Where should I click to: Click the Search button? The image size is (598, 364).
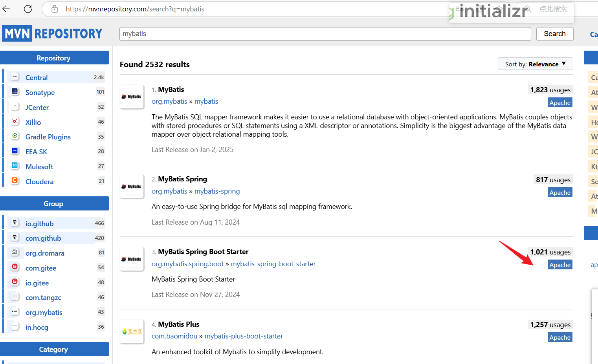(555, 34)
